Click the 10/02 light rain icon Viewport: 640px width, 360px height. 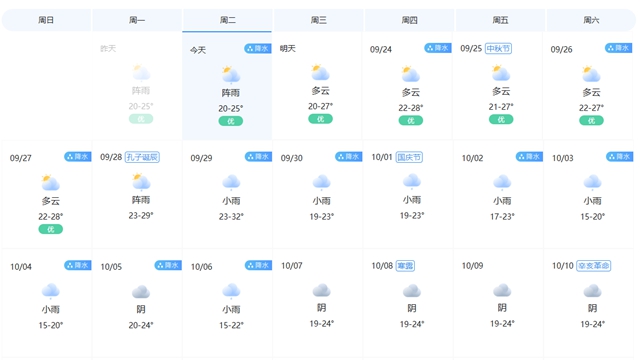coord(502,183)
